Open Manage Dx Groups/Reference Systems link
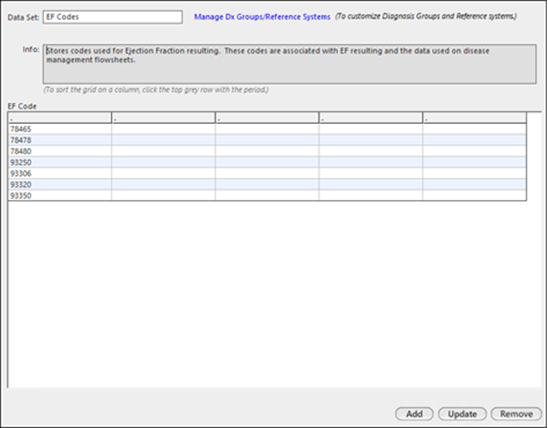The width and height of the screenshot is (548, 428). click(x=262, y=17)
